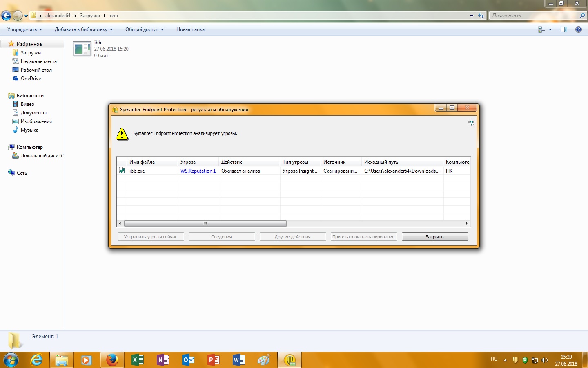Select Музыка library
Screen dimensions: 588x368
tap(29, 130)
